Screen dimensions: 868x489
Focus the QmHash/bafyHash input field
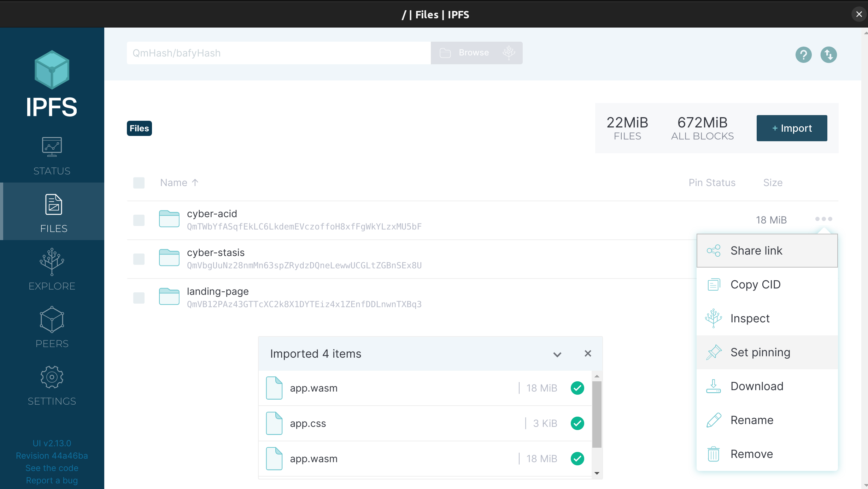click(278, 53)
